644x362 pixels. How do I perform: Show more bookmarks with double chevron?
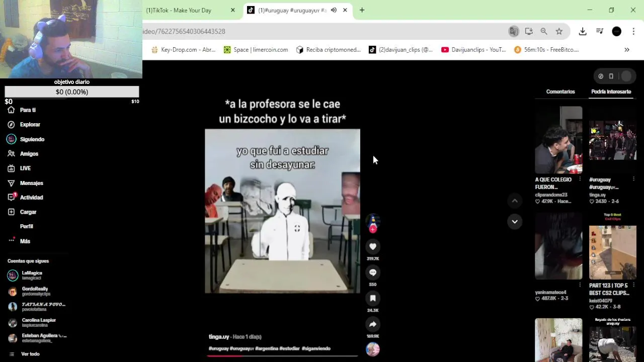pyautogui.click(x=627, y=50)
